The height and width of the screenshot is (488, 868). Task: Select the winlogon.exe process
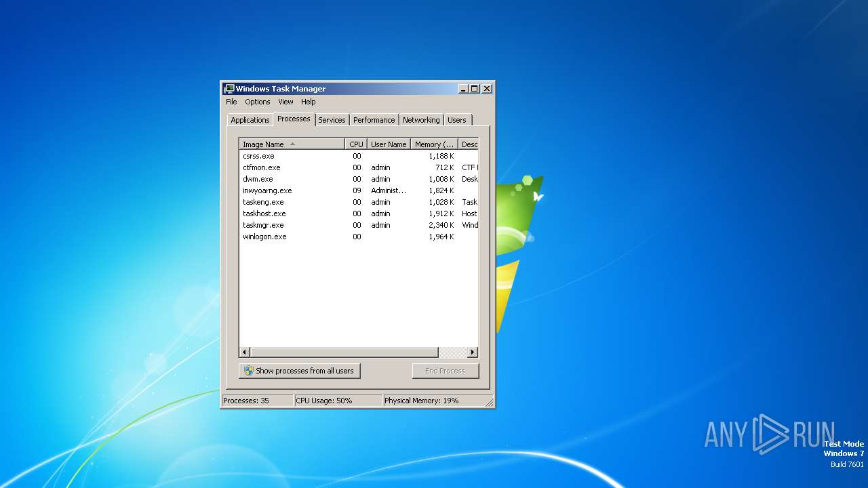click(359, 237)
